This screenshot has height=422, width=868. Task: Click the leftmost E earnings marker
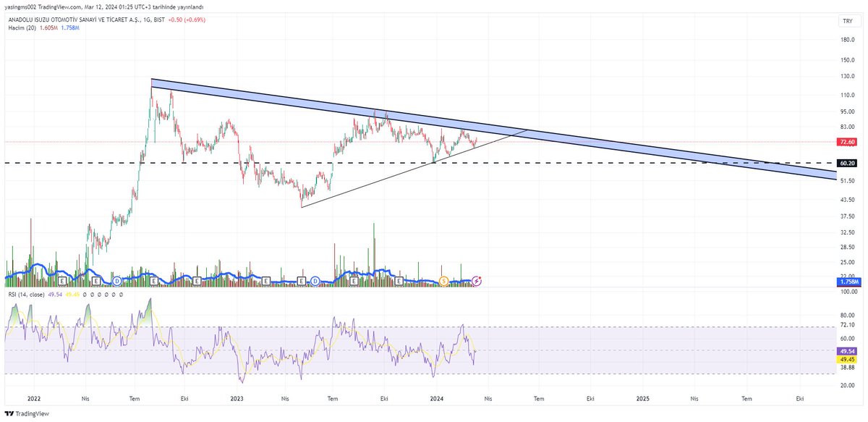(x=62, y=280)
